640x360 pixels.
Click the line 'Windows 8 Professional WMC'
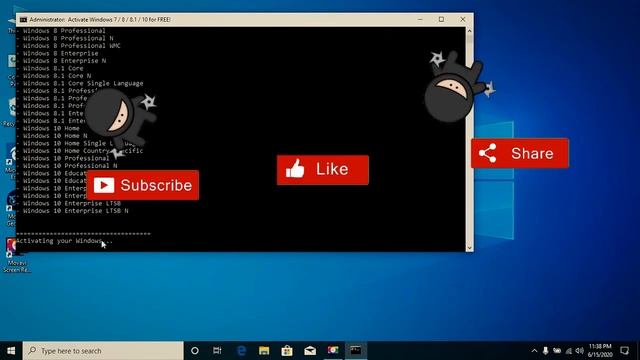click(x=71, y=46)
